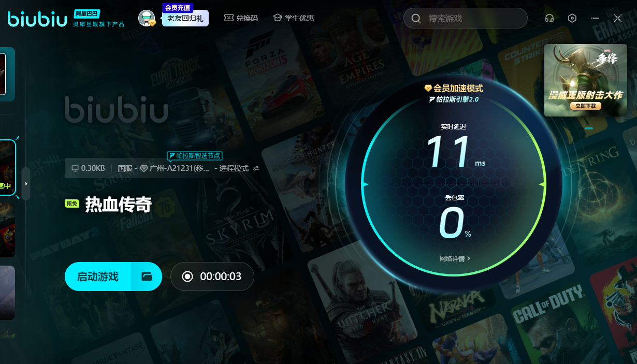Click 立即下载 on the Marvel ad
Image resolution: width=637 pixels, height=364 pixels.
click(585, 106)
